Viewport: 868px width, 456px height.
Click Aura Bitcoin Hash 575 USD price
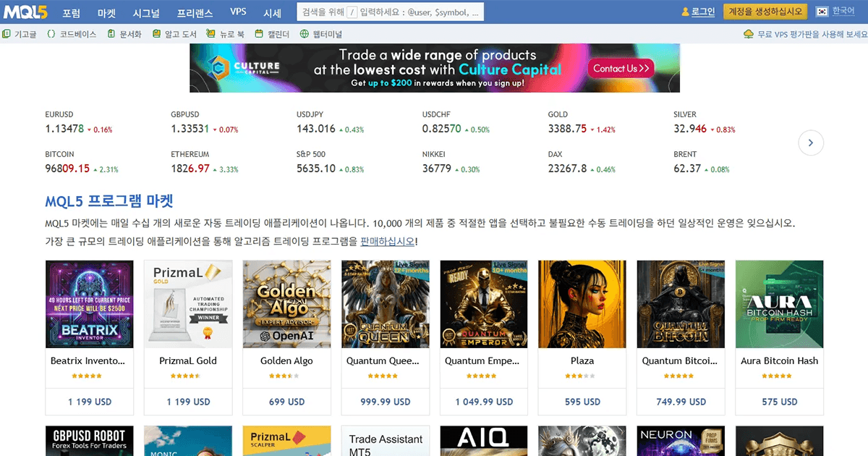click(x=779, y=402)
